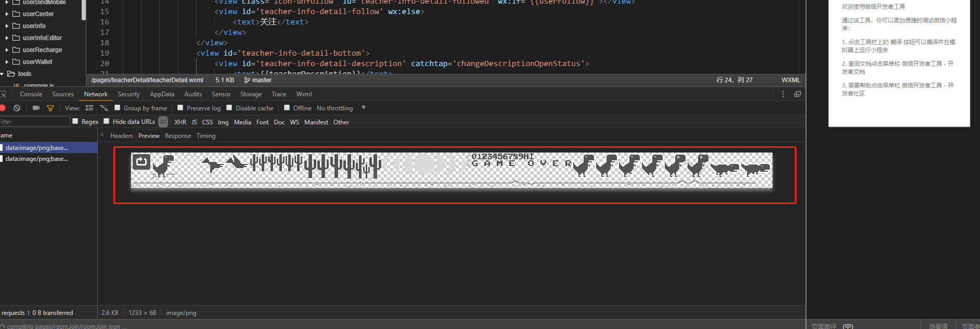
Task: Close the request details pane with X
Action: 102,135
